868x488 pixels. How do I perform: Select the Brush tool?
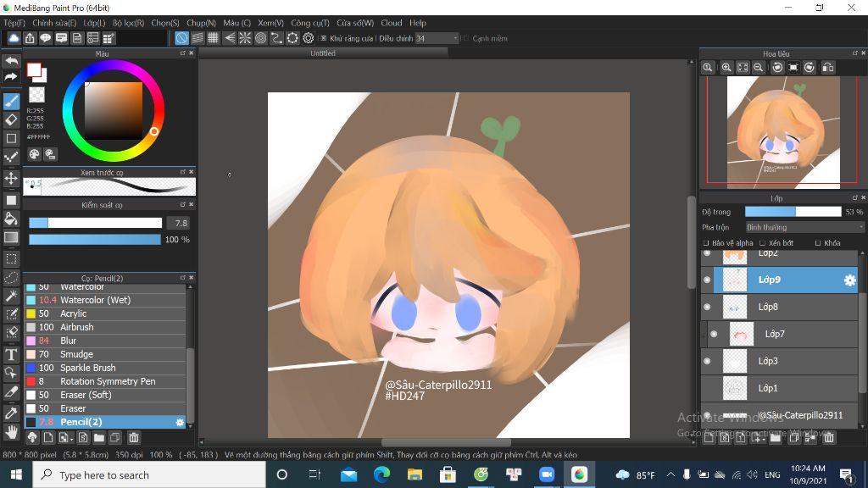click(11, 102)
